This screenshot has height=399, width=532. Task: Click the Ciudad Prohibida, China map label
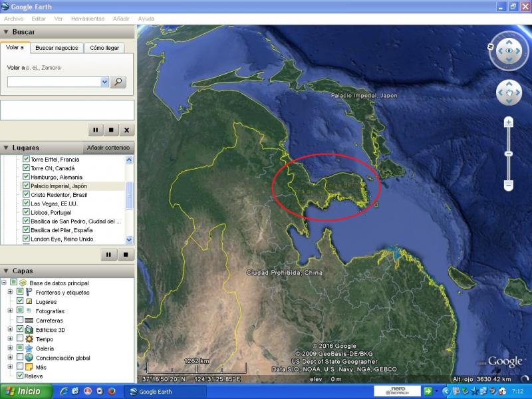coord(285,273)
